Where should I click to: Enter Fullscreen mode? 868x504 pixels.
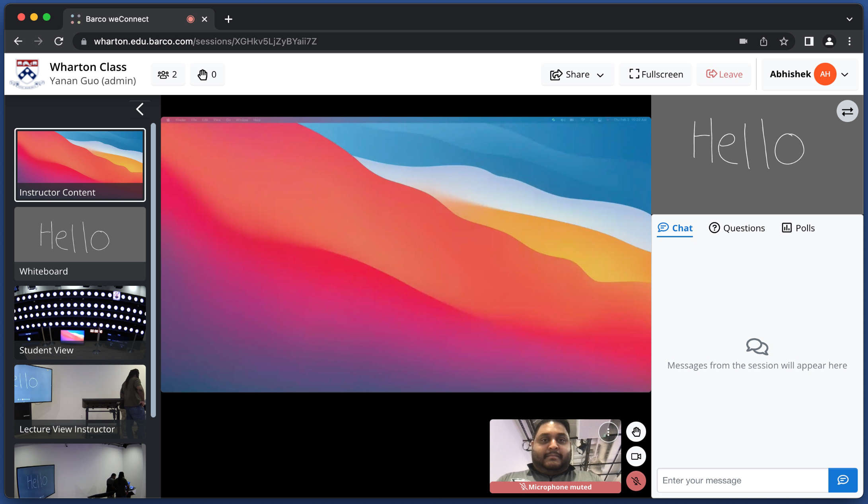[656, 74]
